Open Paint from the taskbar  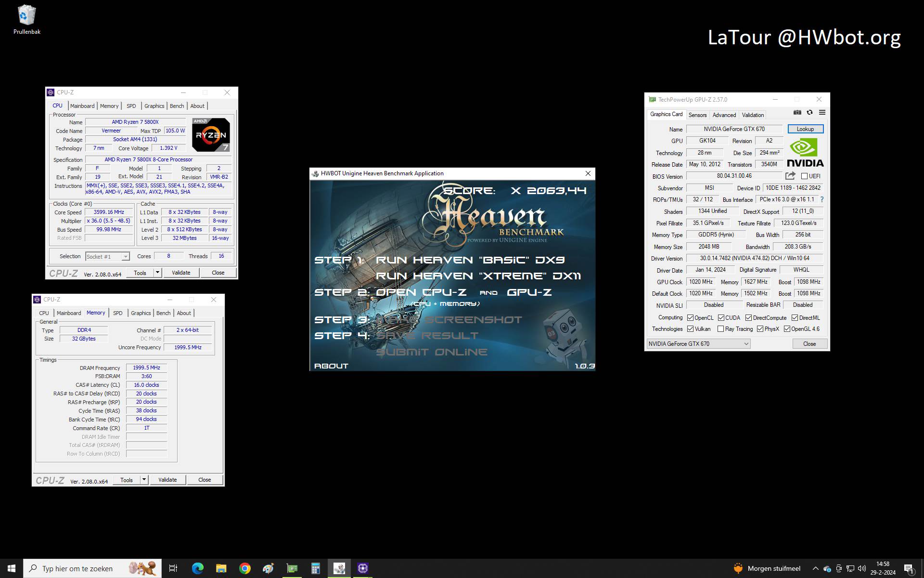[x=268, y=568]
